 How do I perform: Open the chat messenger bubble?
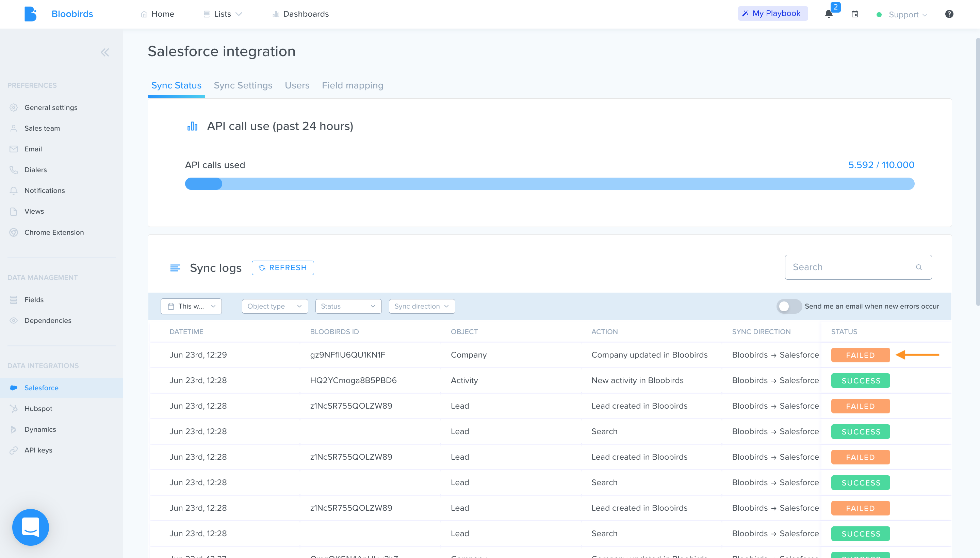[x=31, y=527]
